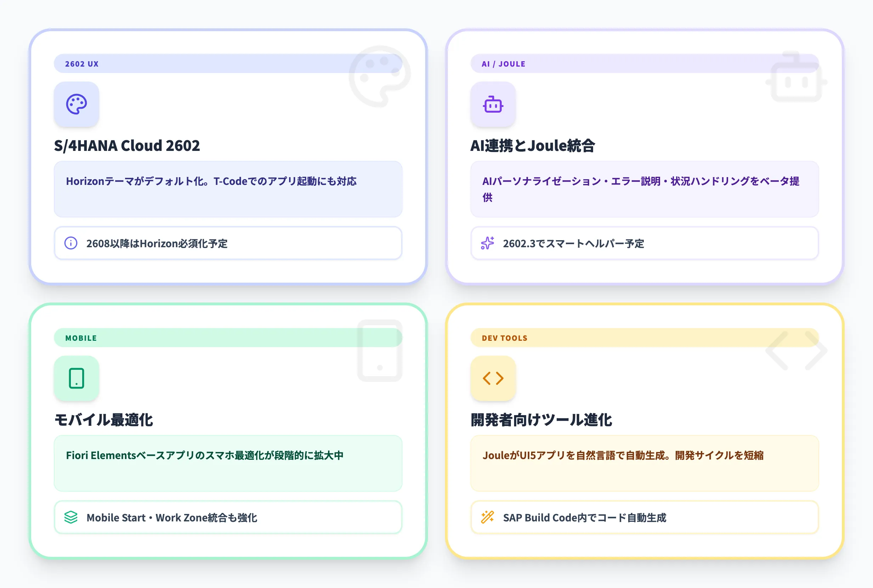873x588 pixels.
Task: Click the layers icon next to Mobile Start
Action: (x=71, y=518)
